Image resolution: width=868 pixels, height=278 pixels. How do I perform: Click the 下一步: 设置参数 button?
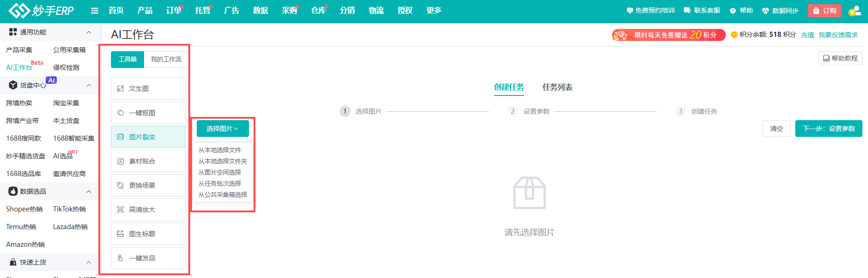point(828,129)
